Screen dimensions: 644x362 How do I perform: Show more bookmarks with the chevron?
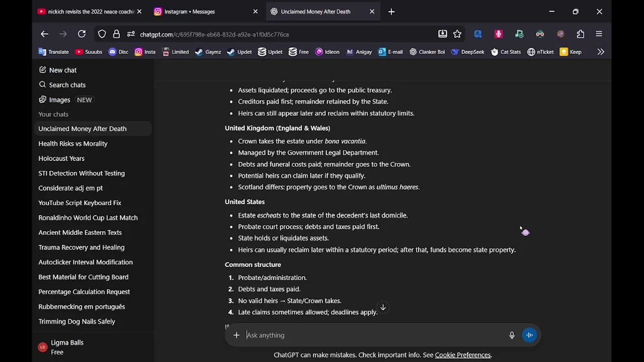click(601, 52)
